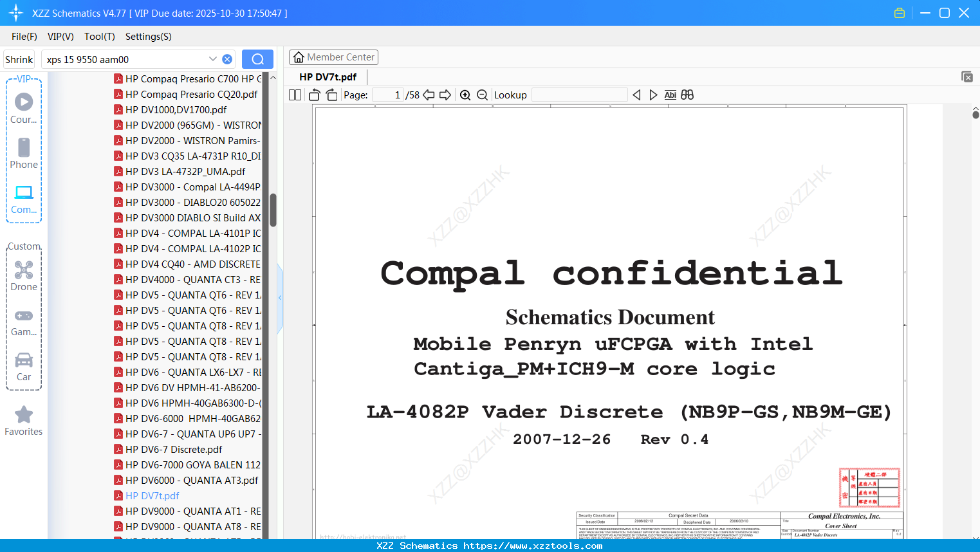Click the Shrink button
The height and width of the screenshot is (552, 980).
click(19, 59)
